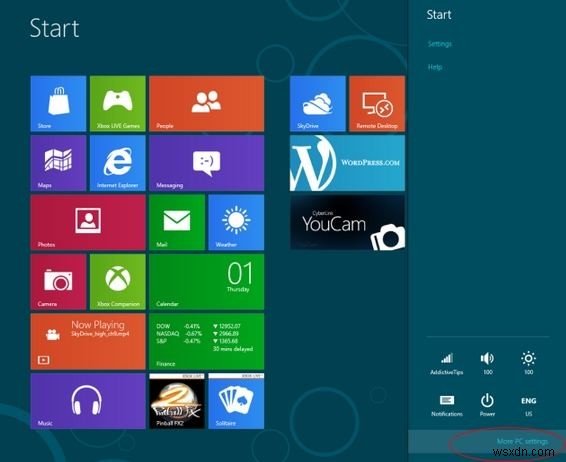566x462 pixels.
Task: Switch the ENG US keyboard language
Action: coord(528,405)
